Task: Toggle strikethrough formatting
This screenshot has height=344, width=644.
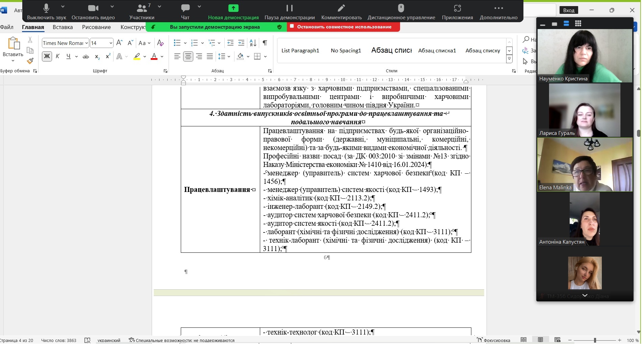Action: [86, 56]
